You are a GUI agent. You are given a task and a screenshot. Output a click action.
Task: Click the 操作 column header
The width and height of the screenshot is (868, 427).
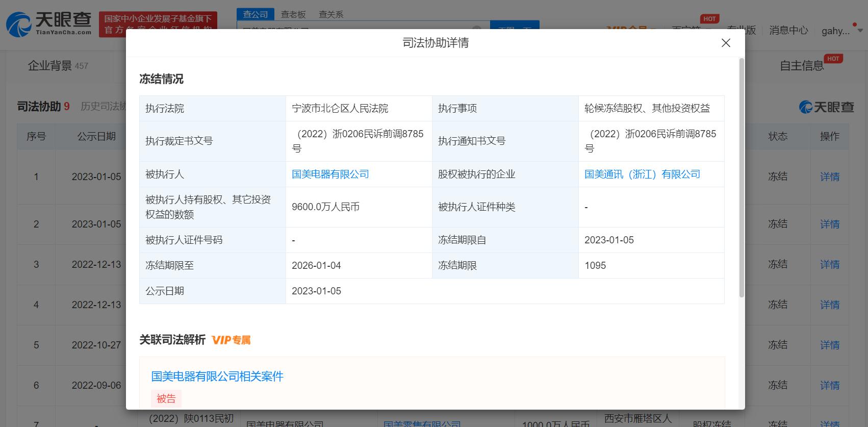coord(830,137)
